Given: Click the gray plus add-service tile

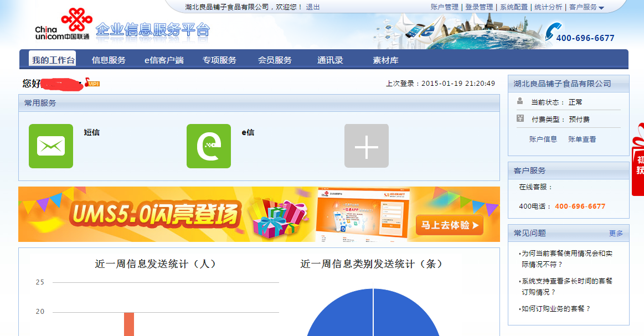Looking at the screenshot, I should pyautogui.click(x=367, y=146).
